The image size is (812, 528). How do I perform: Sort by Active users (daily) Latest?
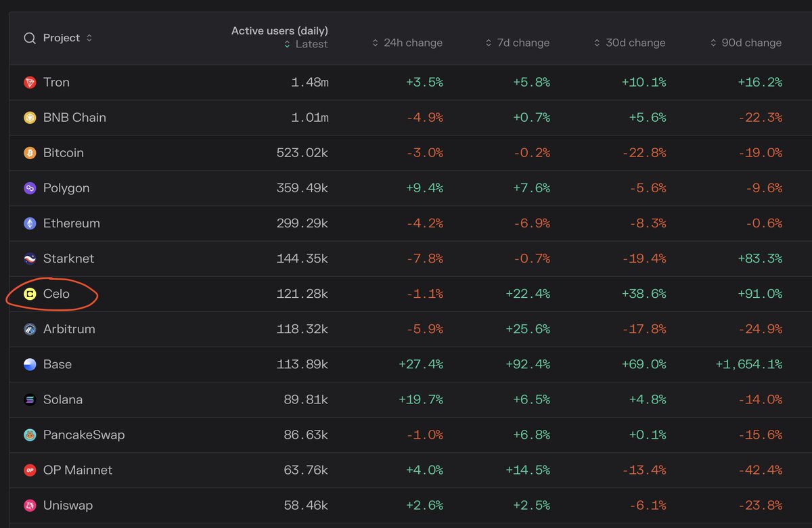pos(306,44)
